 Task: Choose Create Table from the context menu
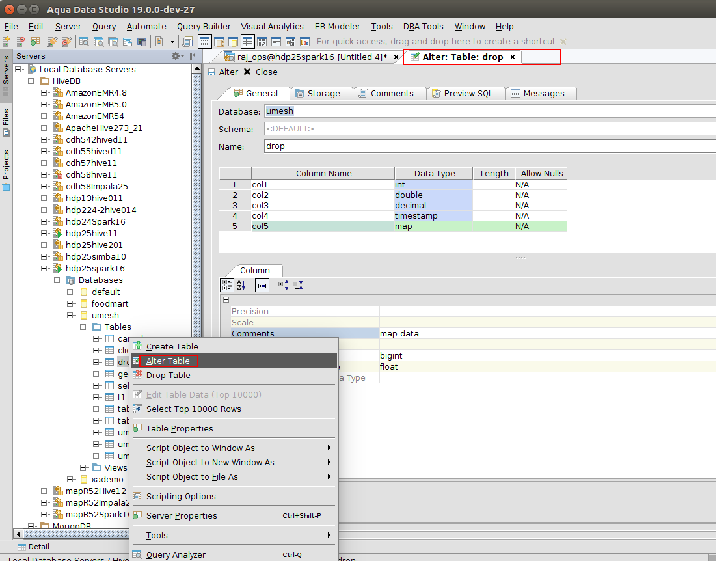pos(234,346)
